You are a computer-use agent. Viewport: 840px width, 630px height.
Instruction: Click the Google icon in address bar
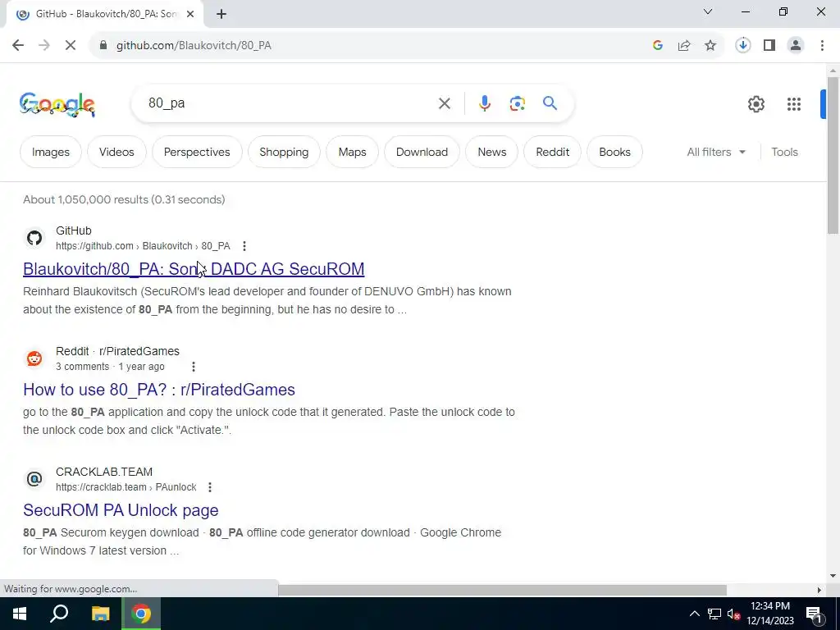[x=658, y=46]
